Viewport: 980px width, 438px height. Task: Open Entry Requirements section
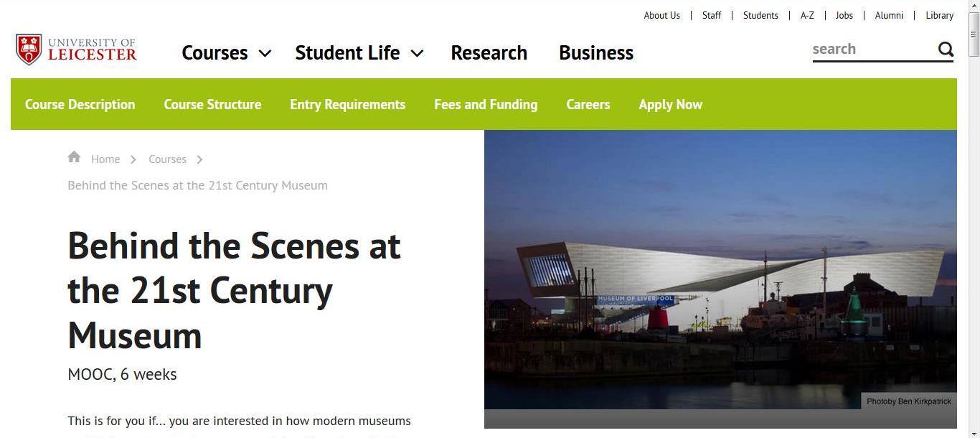(x=347, y=104)
